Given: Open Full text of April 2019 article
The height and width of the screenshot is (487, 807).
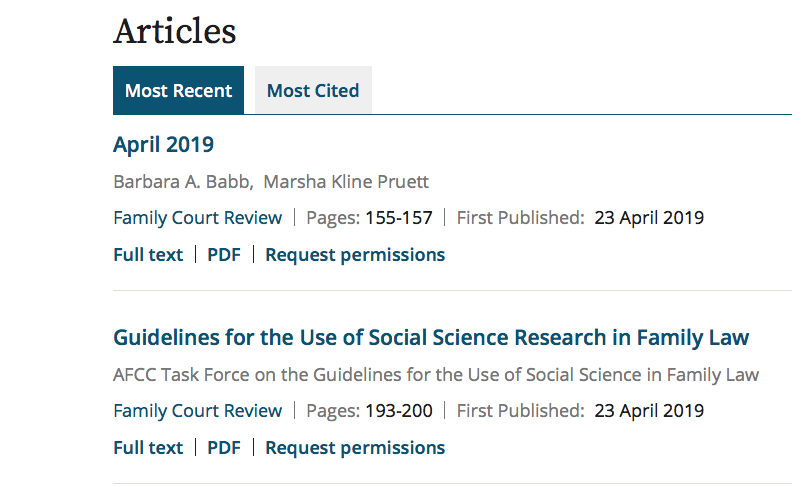Looking at the screenshot, I should [x=148, y=255].
